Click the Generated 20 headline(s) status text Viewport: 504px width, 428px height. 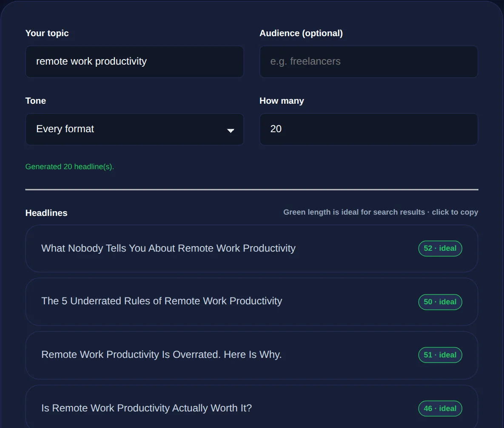click(70, 167)
